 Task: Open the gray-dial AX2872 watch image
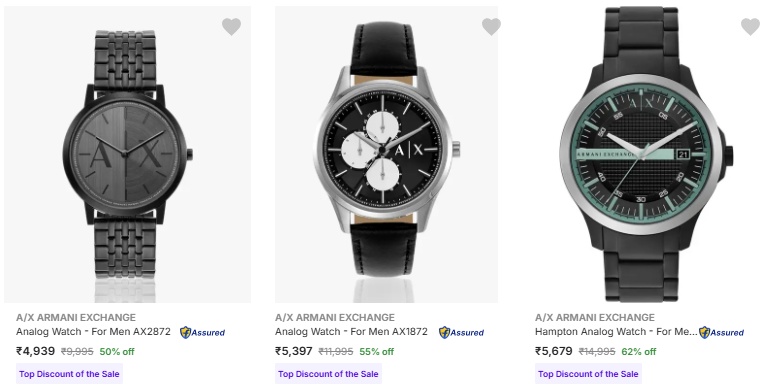[128, 154]
